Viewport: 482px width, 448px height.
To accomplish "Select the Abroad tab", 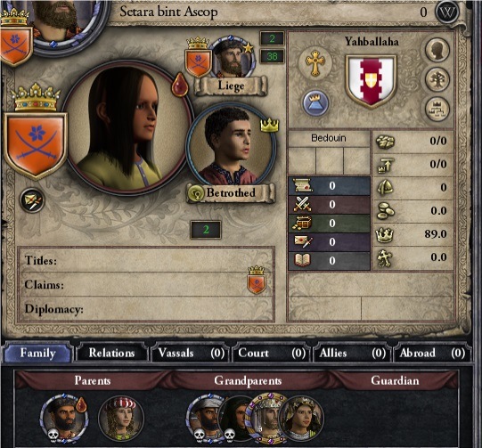I will 432,353.
